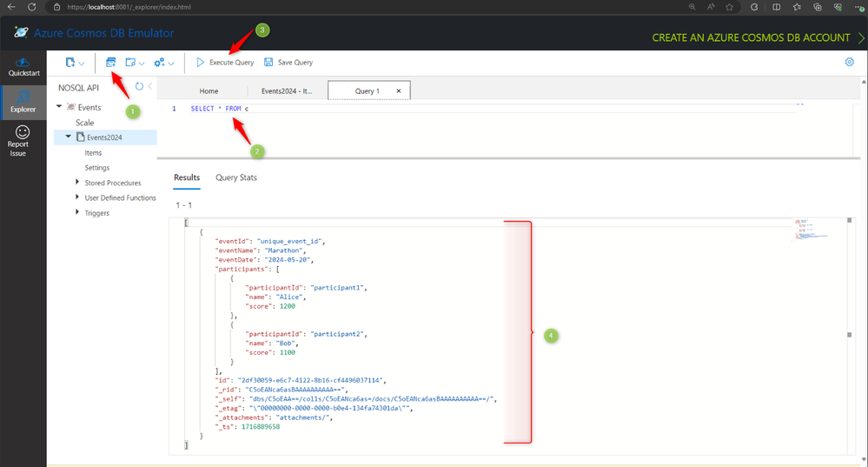Click the results minimap preview
Image resolution: width=868 pixels, height=467 pixels.
click(812, 230)
